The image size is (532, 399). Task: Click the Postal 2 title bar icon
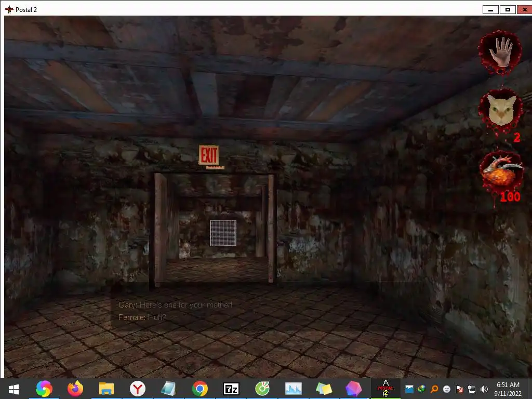(9, 9)
